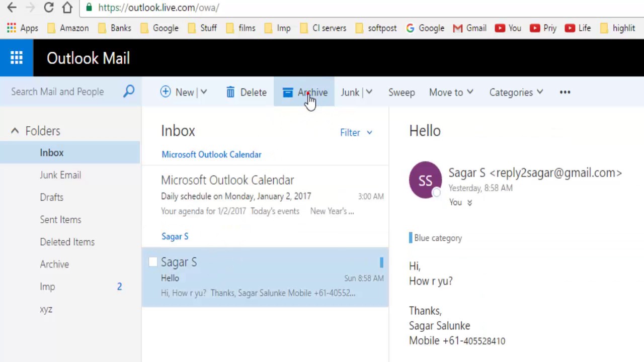Open the Apps bookmarks shortcut
This screenshot has height=362, width=644.
22,28
